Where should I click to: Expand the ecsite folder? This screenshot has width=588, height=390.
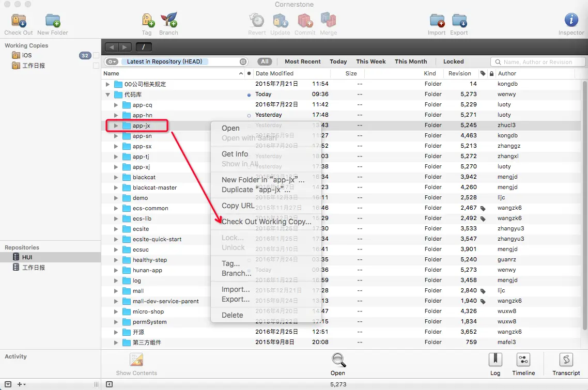[x=116, y=229]
